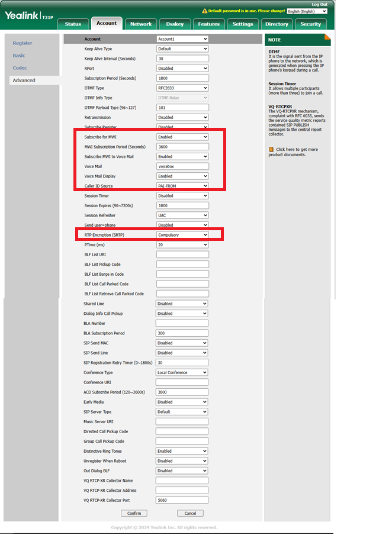
Task: Click the product documents book icon
Action: pos(271,149)
